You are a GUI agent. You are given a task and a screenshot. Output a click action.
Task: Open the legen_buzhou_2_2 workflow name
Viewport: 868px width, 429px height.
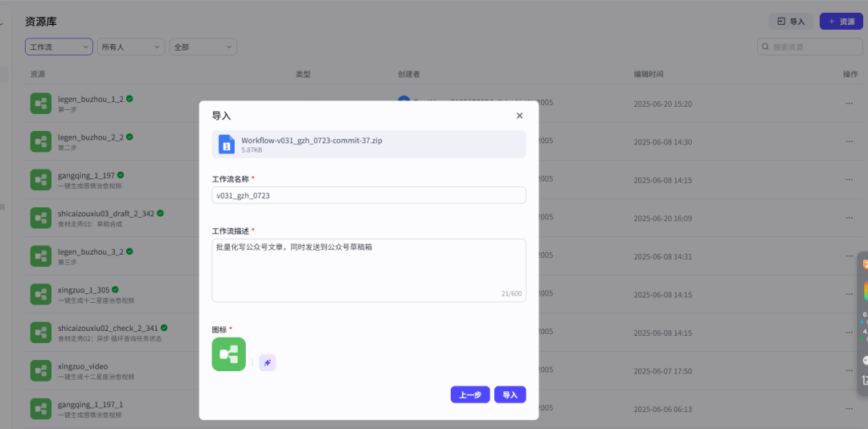[91, 137]
